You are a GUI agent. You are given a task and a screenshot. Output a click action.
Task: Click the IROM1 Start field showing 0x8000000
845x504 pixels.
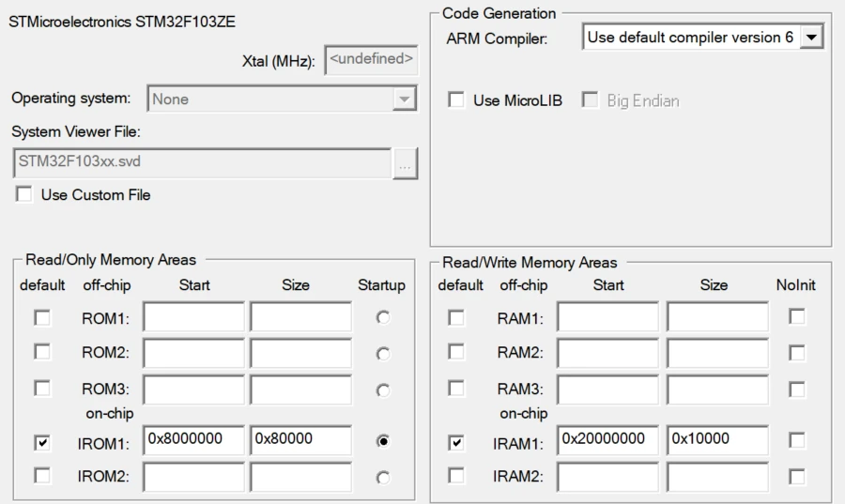(193, 440)
